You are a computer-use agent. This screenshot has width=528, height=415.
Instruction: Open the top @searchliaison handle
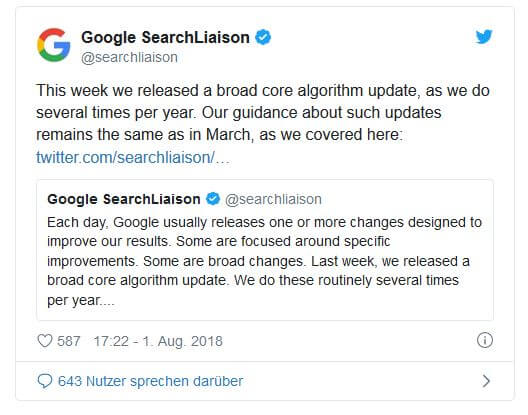(x=129, y=57)
